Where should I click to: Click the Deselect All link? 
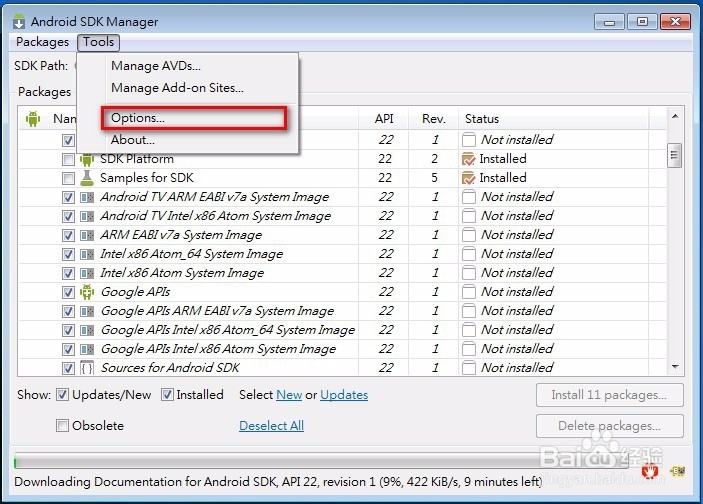(271, 426)
